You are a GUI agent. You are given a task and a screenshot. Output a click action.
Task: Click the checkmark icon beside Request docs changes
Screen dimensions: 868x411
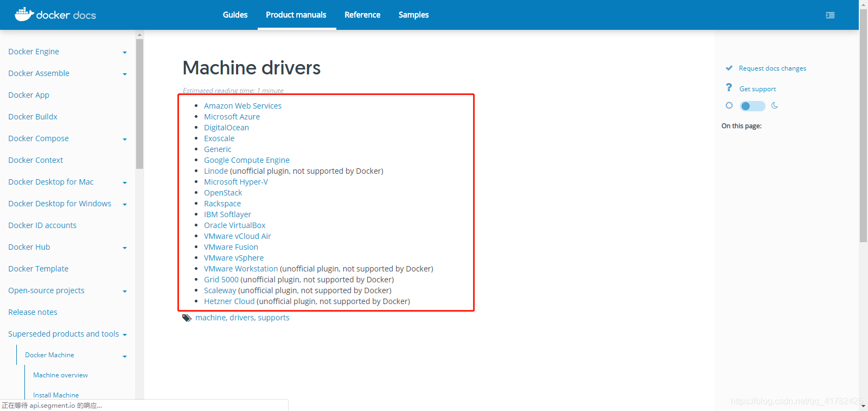click(x=729, y=68)
